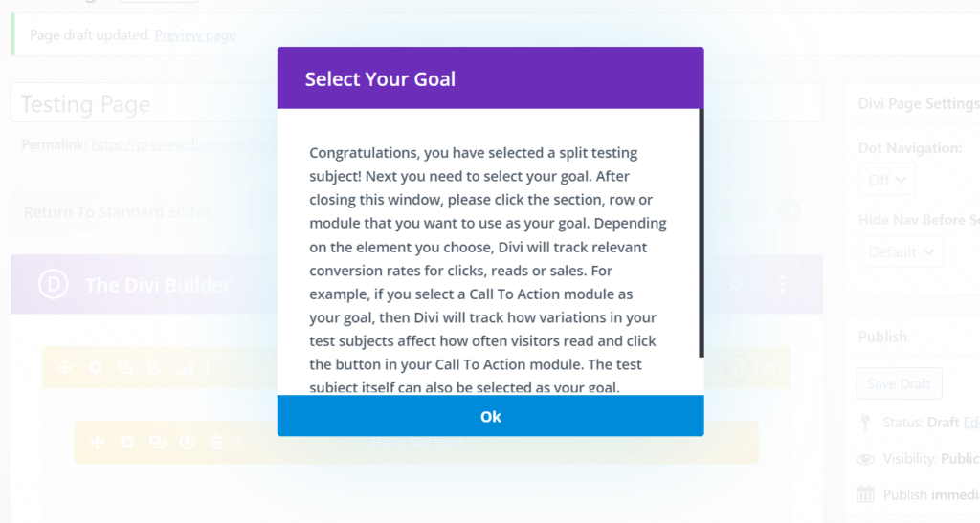Viewport: 980px width, 523px height.
Task: Open Divi Builder three-dot menu
Action: click(782, 284)
